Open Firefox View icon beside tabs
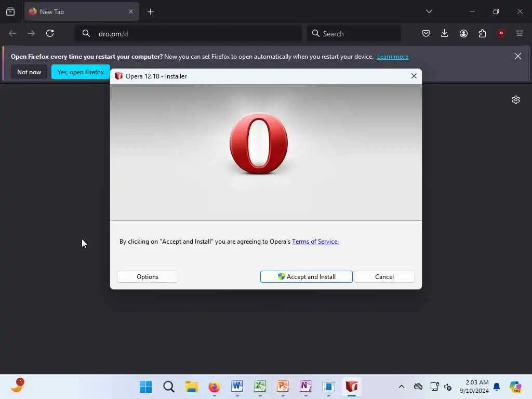The height and width of the screenshot is (399, 532). (10, 11)
